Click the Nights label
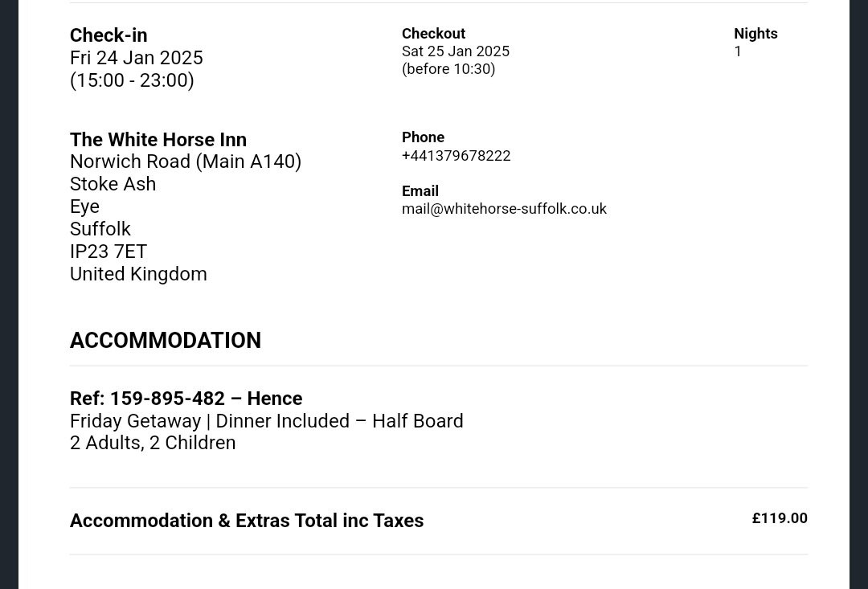This screenshot has width=868, height=589. click(755, 34)
